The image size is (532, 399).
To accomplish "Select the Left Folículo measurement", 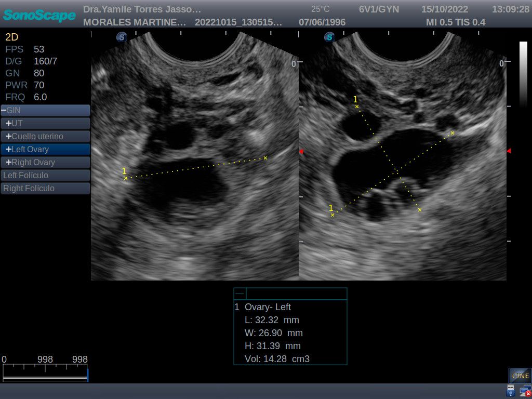I will coord(45,176).
